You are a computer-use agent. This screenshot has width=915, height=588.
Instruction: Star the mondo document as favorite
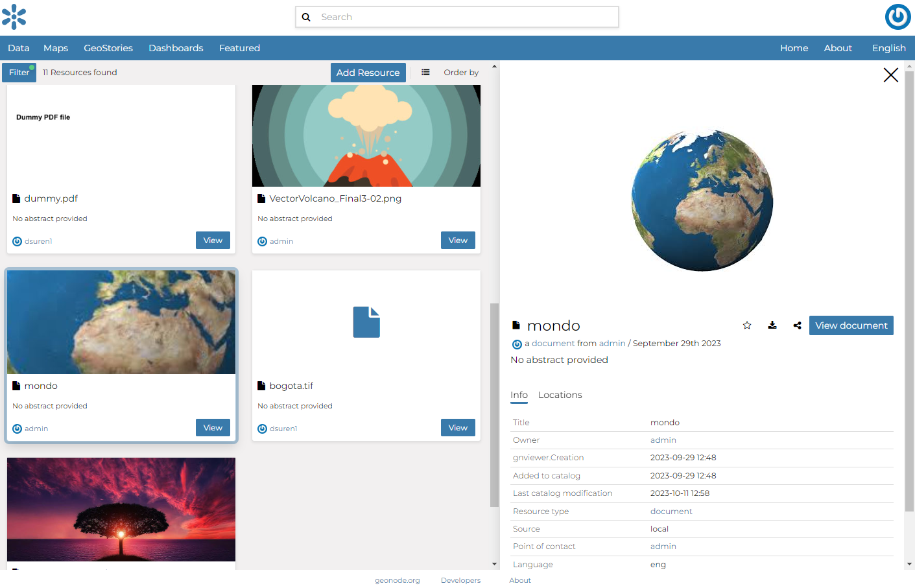click(x=747, y=325)
